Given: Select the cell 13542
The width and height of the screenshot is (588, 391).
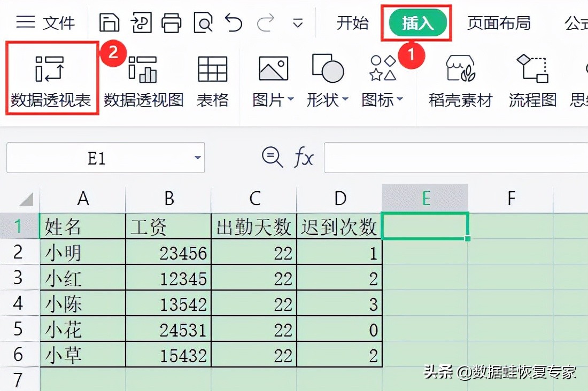Looking at the screenshot, I should coord(168,303).
